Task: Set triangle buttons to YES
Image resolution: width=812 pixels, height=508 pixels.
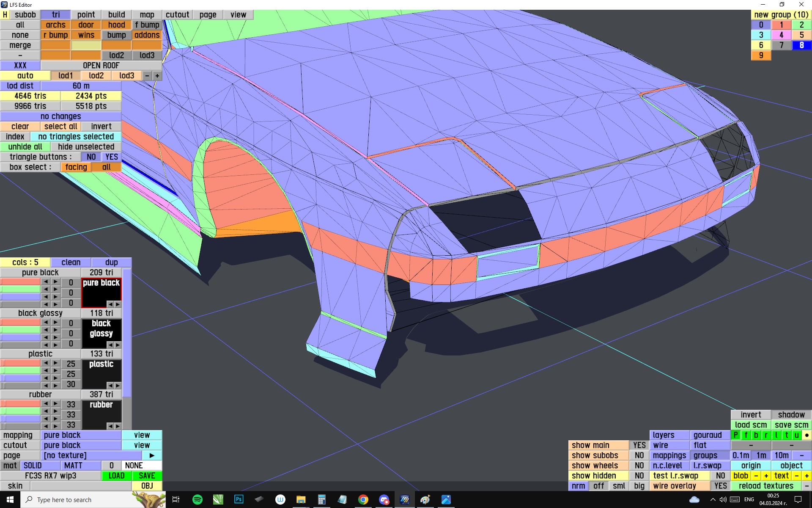Action: tap(112, 157)
